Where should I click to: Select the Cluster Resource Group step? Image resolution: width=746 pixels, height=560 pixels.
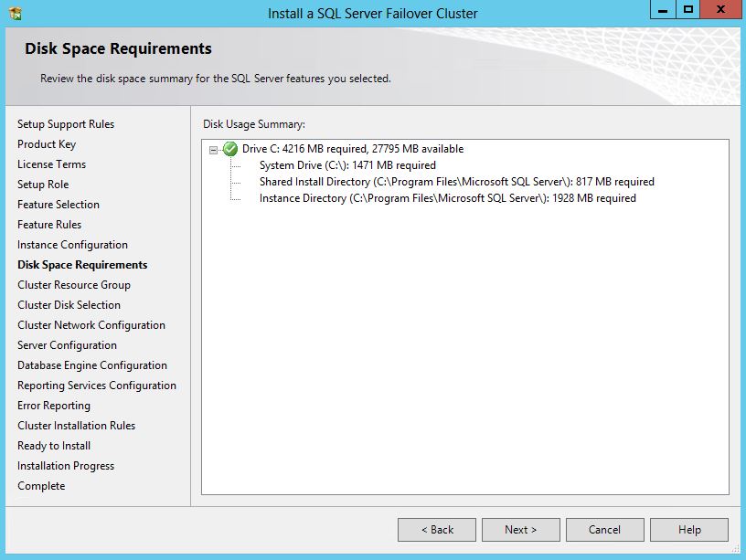[74, 285]
